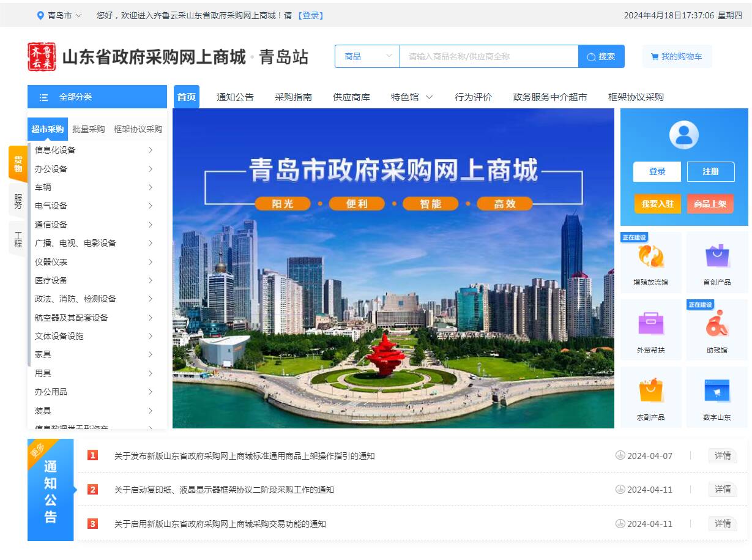Open the 通知公告 navigation item
752x560 pixels.
tap(235, 97)
